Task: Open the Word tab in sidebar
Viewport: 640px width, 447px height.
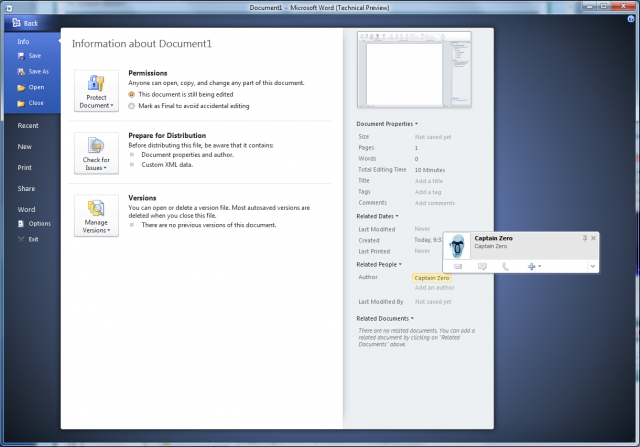Action: tap(26, 209)
